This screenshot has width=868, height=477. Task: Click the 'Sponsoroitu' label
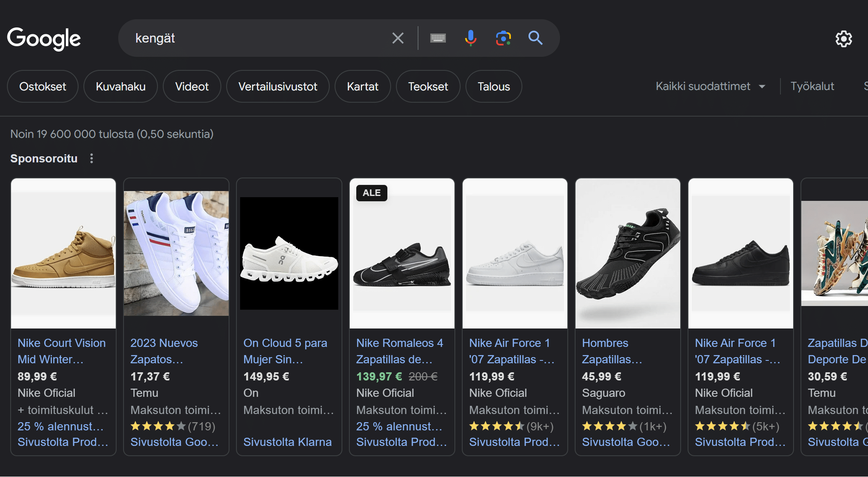click(44, 158)
